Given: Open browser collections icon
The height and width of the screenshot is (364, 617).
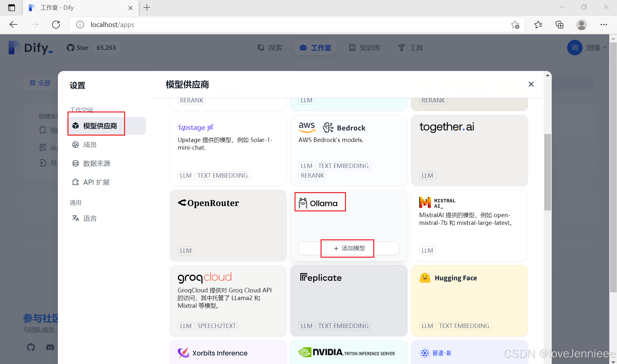Looking at the screenshot, I should (x=559, y=24).
